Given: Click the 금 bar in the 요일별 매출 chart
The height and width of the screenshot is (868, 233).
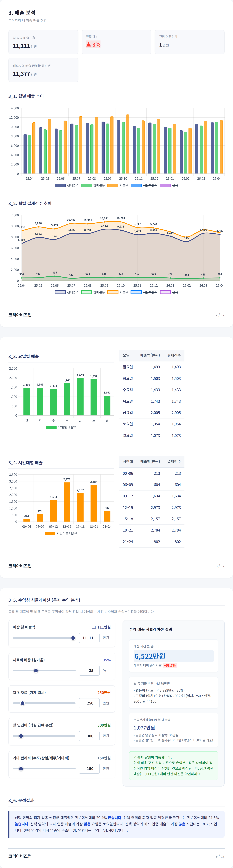Looking at the screenshot, I should pyautogui.click(x=80, y=397).
